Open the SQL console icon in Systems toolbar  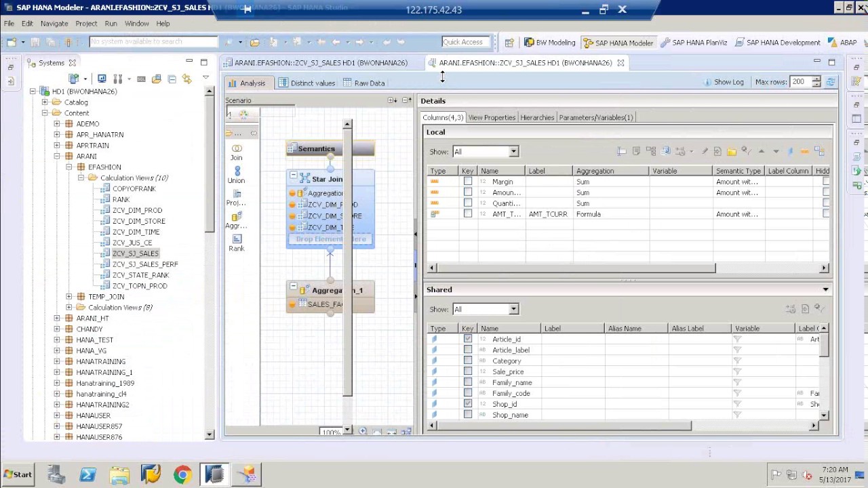[x=141, y=79]
